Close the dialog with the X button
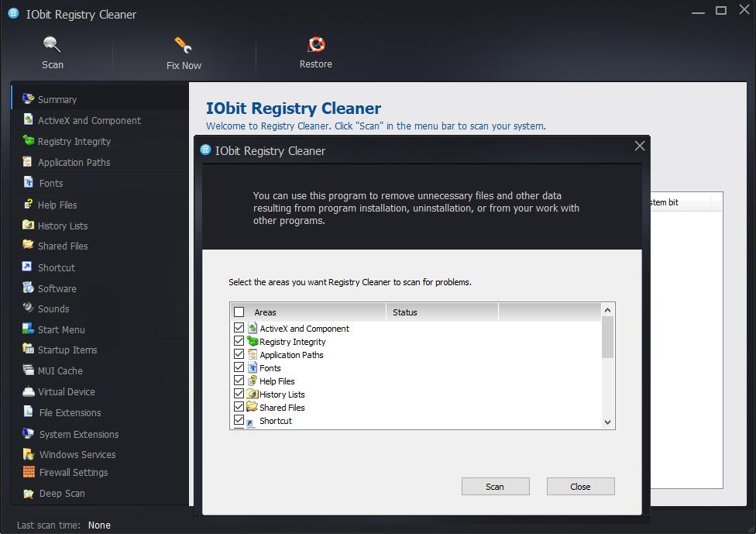The width and height of the screenshot is (756, 534). tap(640, 146)
